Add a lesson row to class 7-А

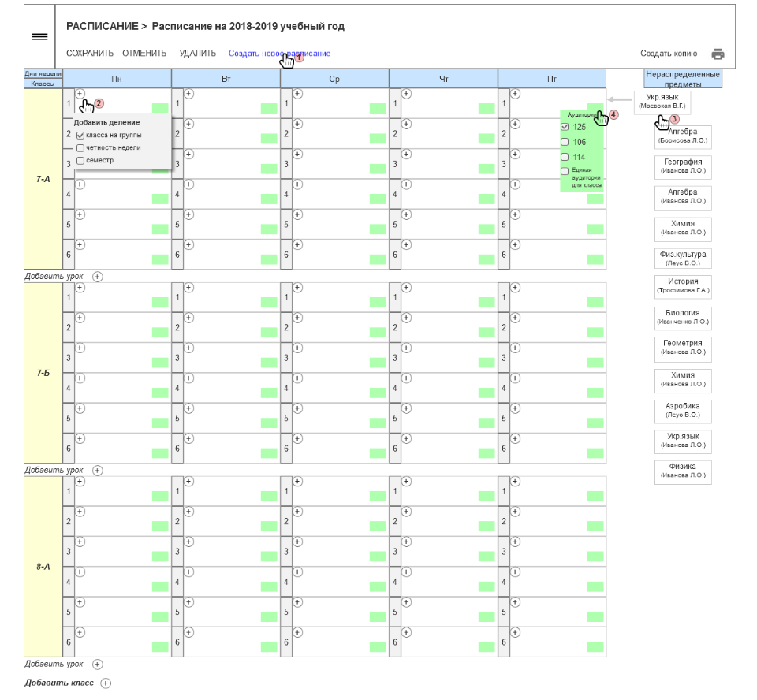click(98, 277)
